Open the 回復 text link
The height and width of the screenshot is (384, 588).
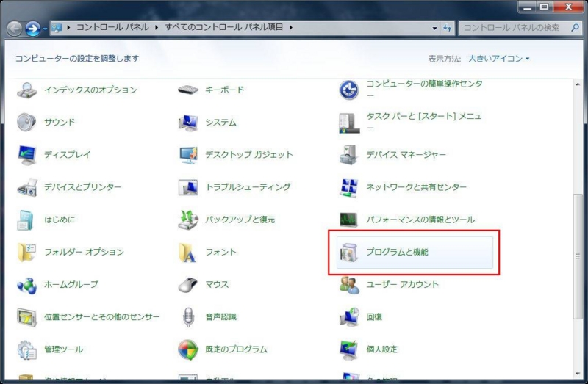(x=374, y=317)
